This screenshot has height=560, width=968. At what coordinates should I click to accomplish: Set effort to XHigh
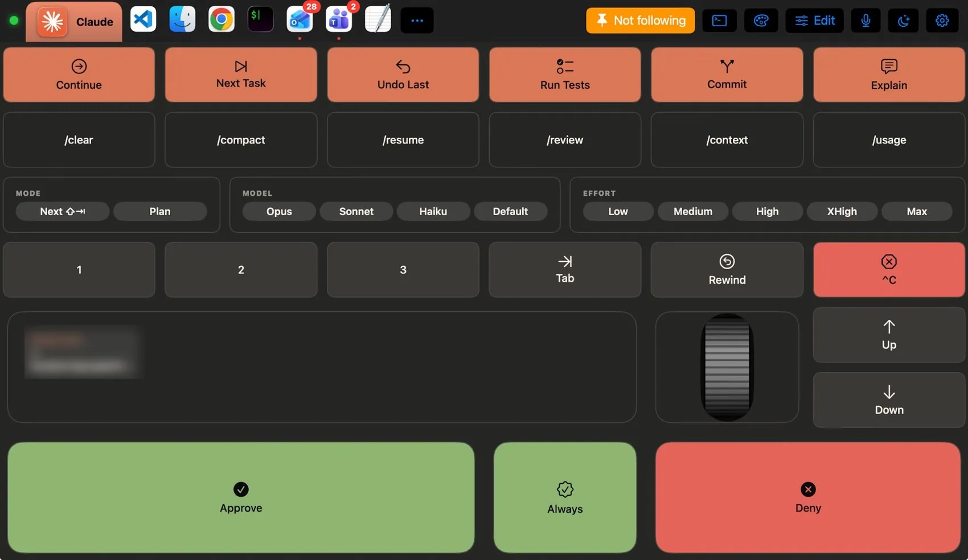click(x=842, y=211)
